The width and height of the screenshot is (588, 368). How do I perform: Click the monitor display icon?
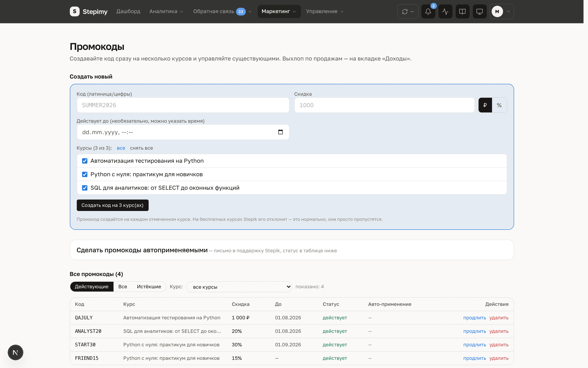(x=479, y=11)
